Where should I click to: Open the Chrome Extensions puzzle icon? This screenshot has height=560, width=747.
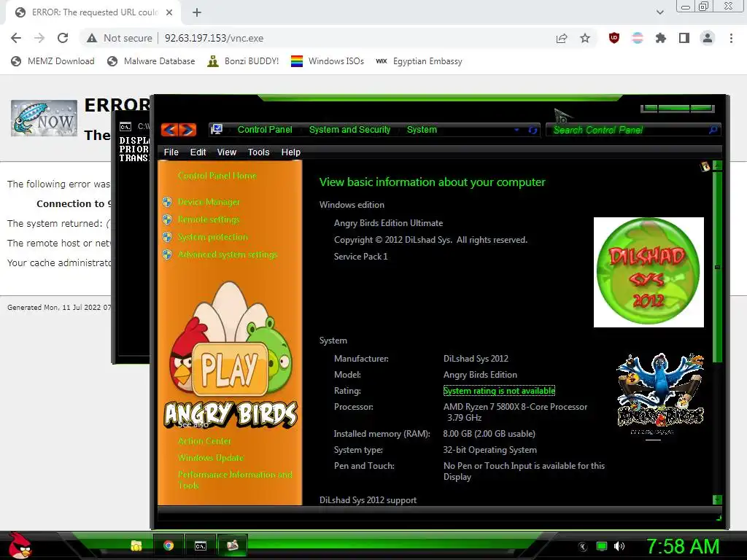coord(660,38)
